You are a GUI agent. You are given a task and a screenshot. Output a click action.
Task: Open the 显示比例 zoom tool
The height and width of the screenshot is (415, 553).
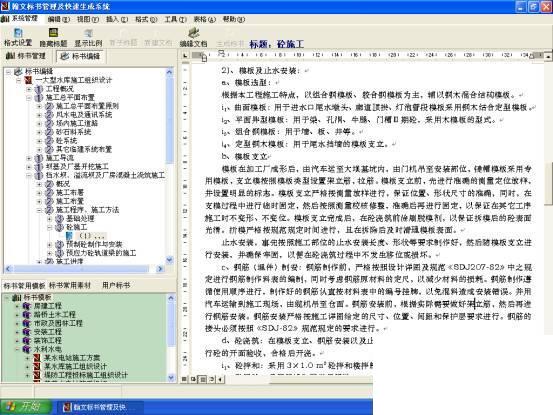pyautogui.click(x=88, y=38)
